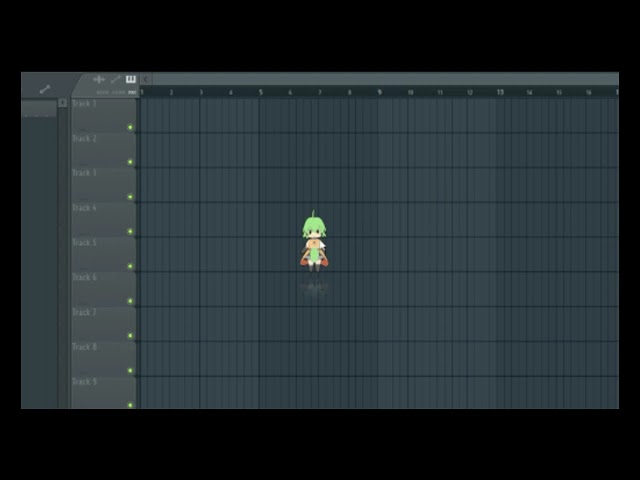Select the audio clips picker icon
Image resolution: width=640 pixels, height=480 pixels.
click(99, 79)
